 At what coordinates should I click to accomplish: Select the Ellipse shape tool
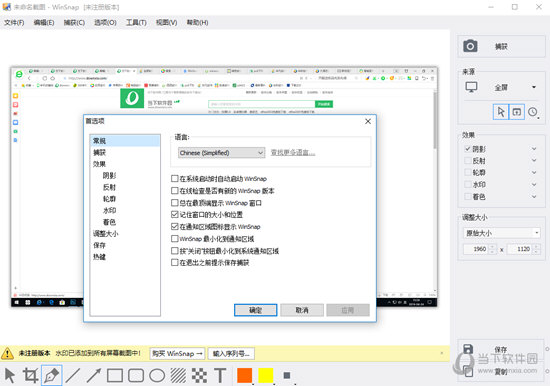(157, 375)
